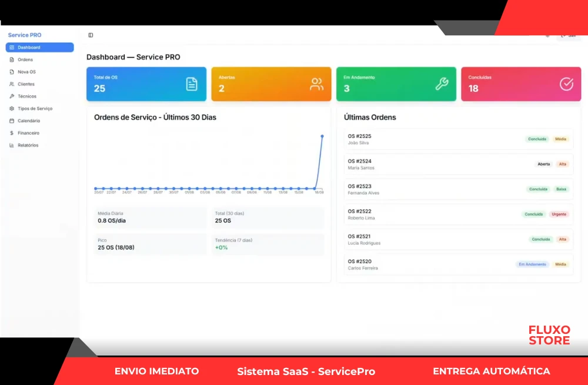Viewport: 588px width, 385px height.
Task: Select the active Dashboard menu item
Action: pos(40,48)
